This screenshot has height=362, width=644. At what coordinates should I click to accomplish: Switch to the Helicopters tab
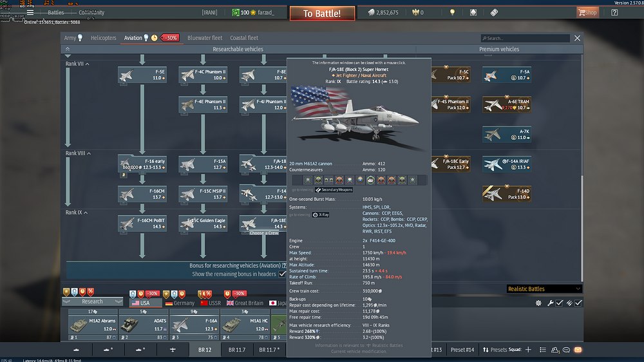pyautogui.click(x=104, y=38)
